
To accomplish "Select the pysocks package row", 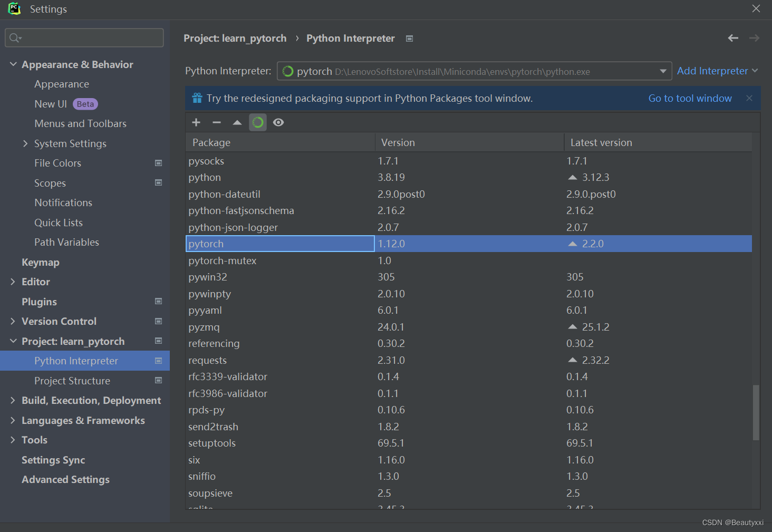I will click(x=469, y=161).
